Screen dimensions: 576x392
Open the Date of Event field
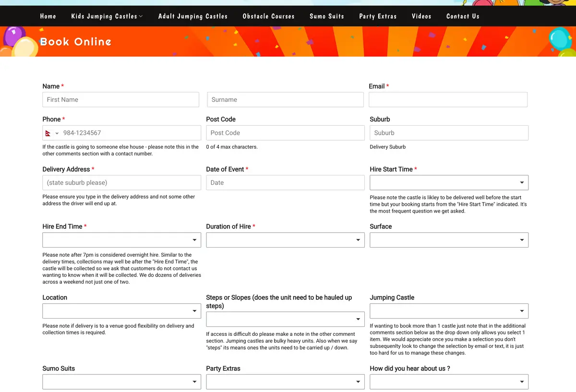pyautogui.click(x=285, y=183)
